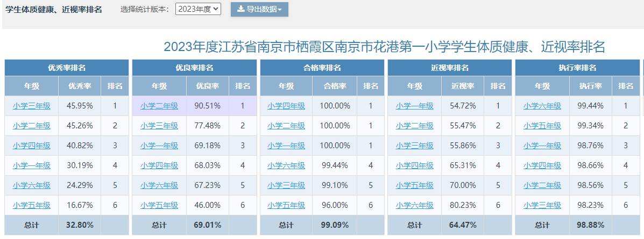Click the 执行率 column header
The width and height of the screenshot is (644, 239).
[x=591, y=86]
